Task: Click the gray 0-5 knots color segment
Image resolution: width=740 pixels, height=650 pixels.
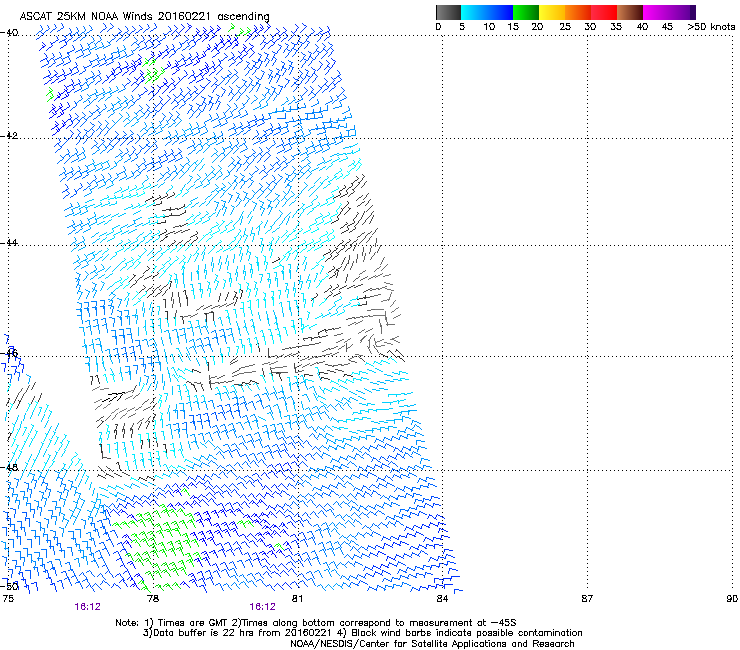Action: click(x=448, y=12)
